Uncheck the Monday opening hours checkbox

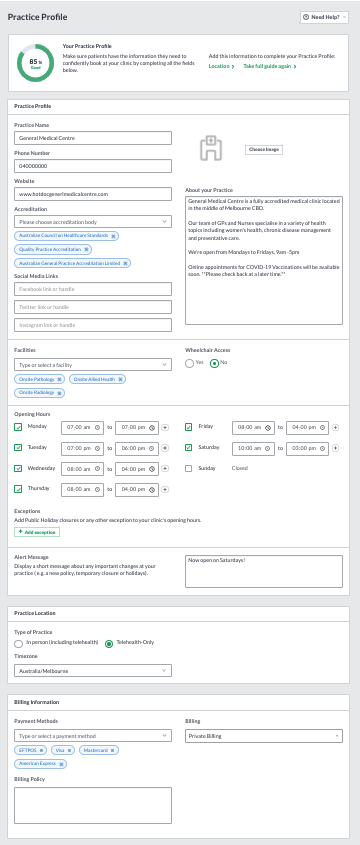[18, 427]
